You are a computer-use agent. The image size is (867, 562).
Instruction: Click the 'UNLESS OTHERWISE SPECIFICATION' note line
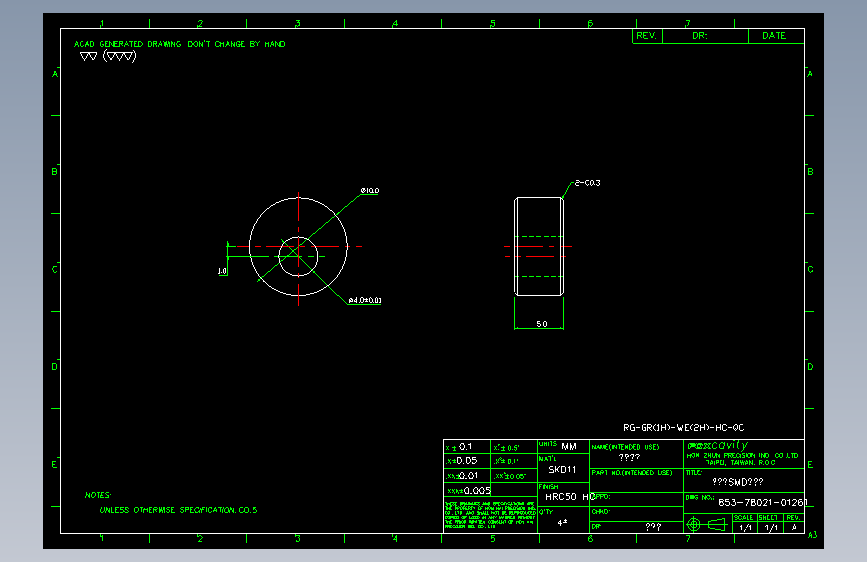tap(178, 510)
